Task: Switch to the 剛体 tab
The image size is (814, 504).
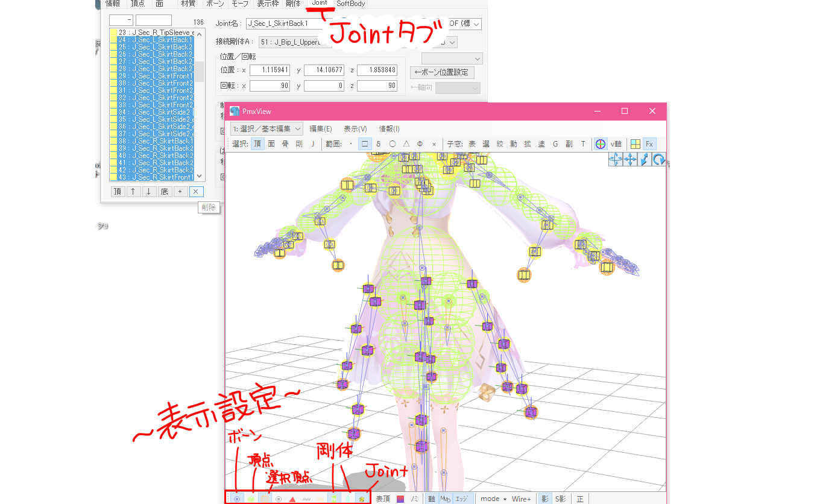Action: pos(293,4)
